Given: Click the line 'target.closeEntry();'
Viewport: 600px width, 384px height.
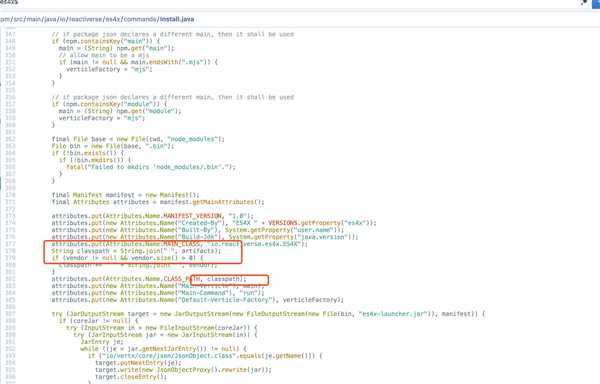Looking at the screenshot, I should pyautogui.click(x=131, y=376).
